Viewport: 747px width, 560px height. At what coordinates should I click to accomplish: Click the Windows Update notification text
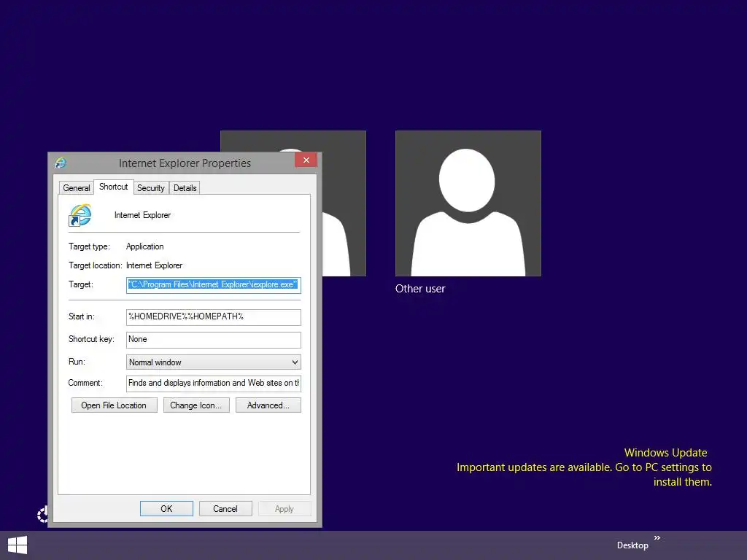point(584,467)
